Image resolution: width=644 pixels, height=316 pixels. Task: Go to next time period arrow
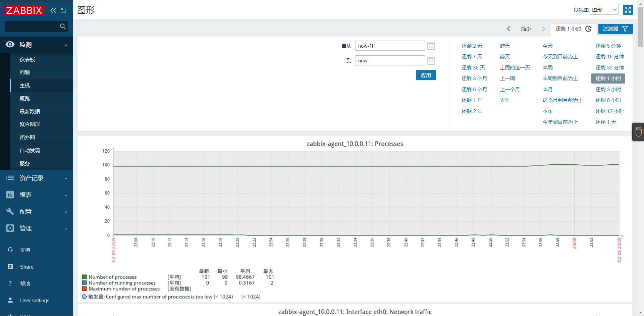544,29
